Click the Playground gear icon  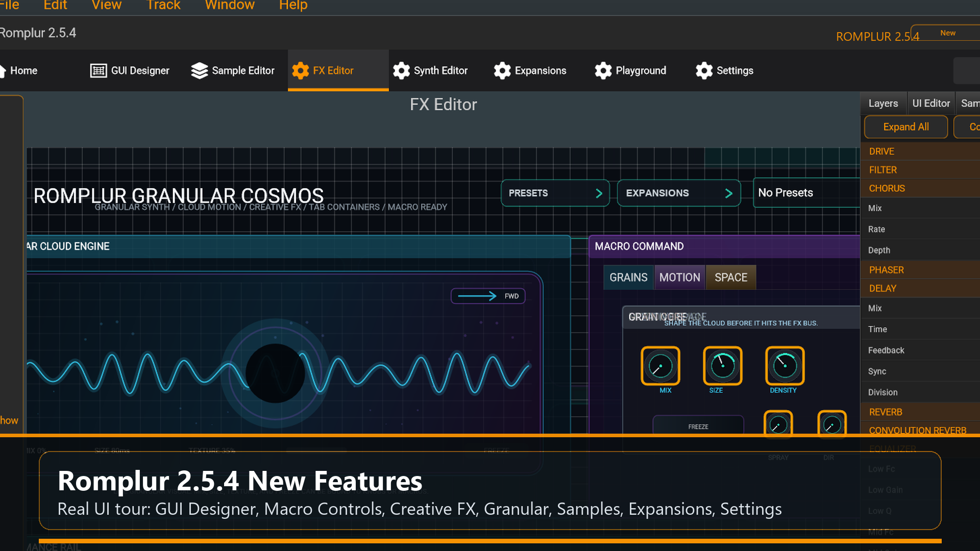603,70
